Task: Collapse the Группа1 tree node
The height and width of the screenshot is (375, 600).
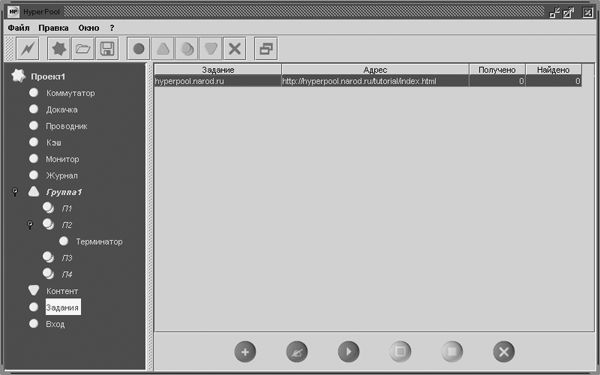Action: pyautogui.click(x=15, y=192)
